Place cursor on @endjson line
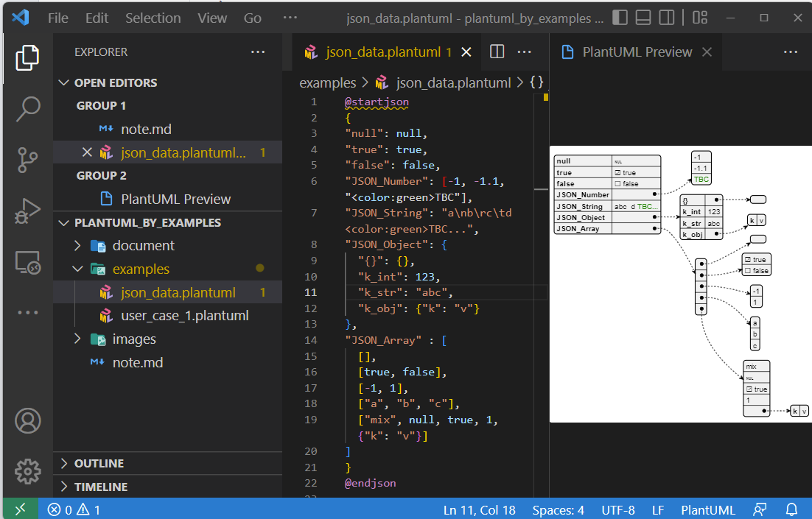This screenshot has width=812, height=519. [x=371, y=484]
